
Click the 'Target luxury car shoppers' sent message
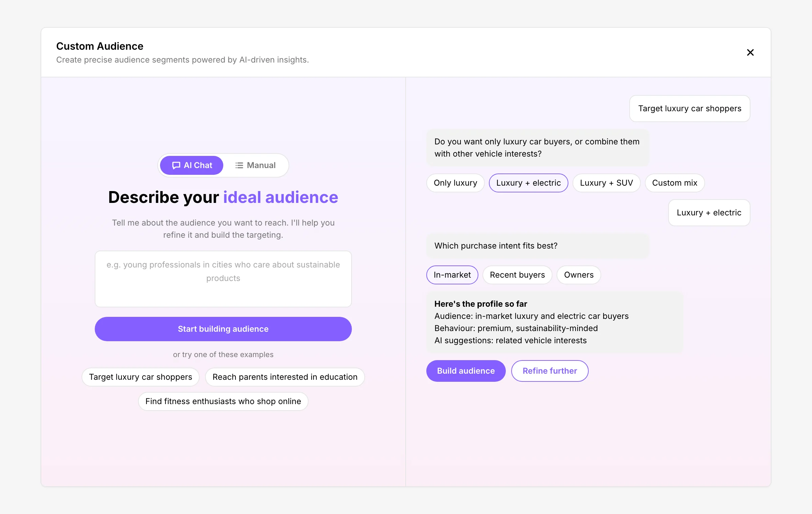pyautogui.click(x=690, y=109)
